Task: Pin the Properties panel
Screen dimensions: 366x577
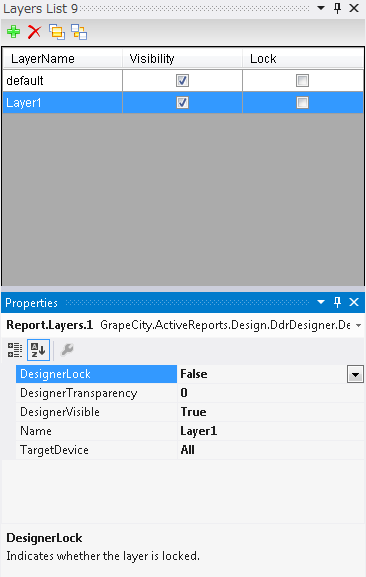Action: coord(337,302)
